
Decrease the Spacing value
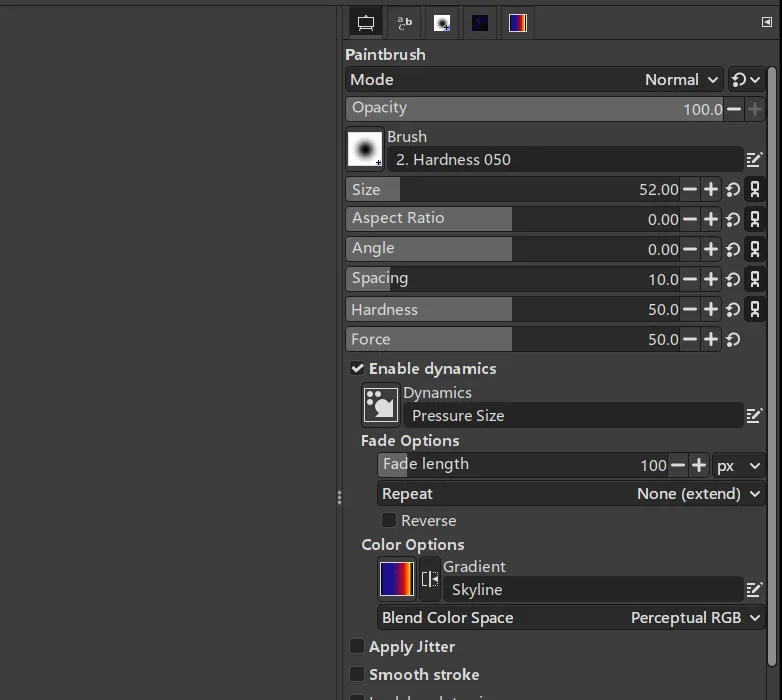coord(690,279)
